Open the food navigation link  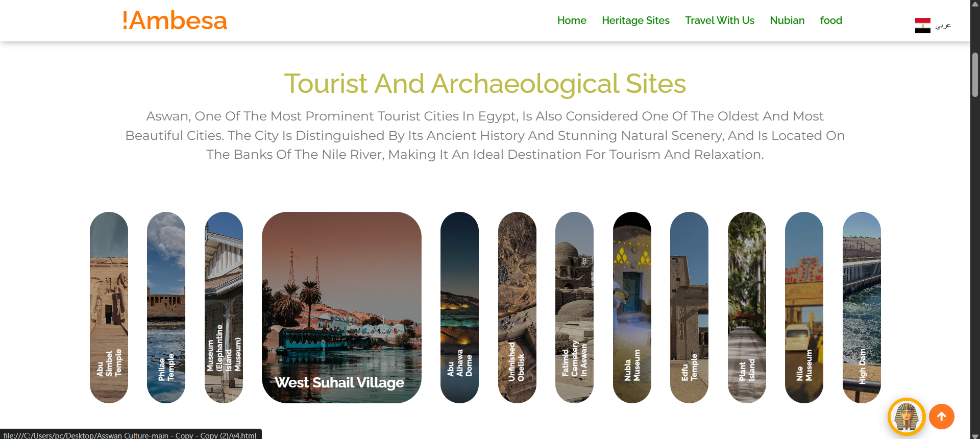point(831,20)
